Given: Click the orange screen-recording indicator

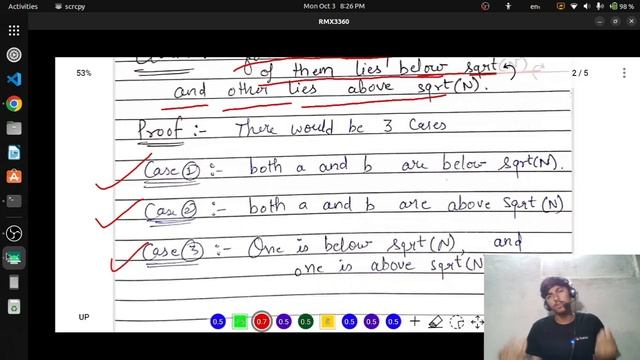Looking at the screenshot, I should (x=561, y=6).
